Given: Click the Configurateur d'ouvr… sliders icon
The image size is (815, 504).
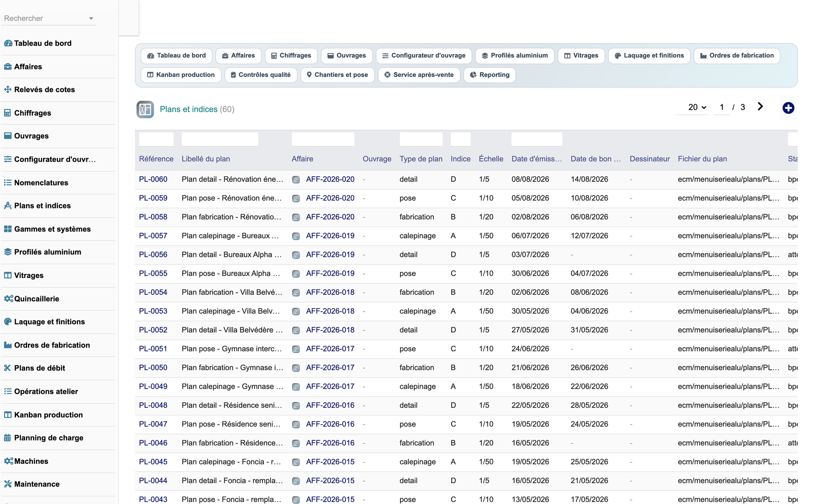Looking at the screenshot, I should (8, 159).
